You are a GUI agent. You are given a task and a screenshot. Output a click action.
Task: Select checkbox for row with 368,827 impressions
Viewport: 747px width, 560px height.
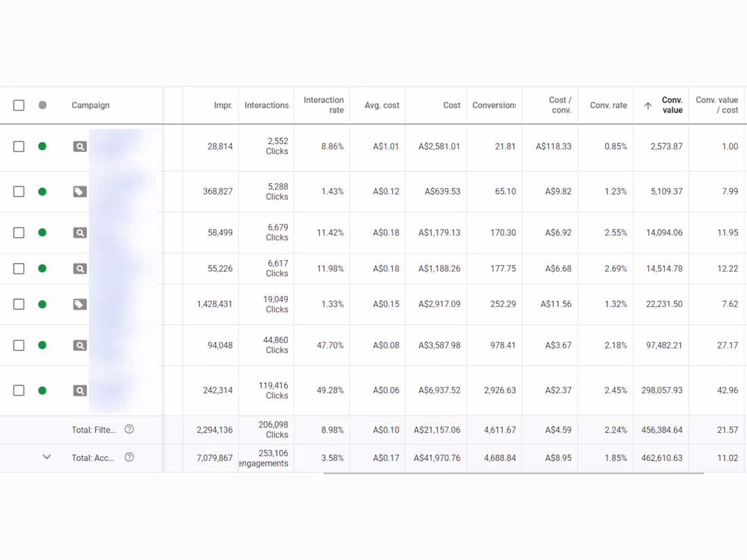(18, 191)
